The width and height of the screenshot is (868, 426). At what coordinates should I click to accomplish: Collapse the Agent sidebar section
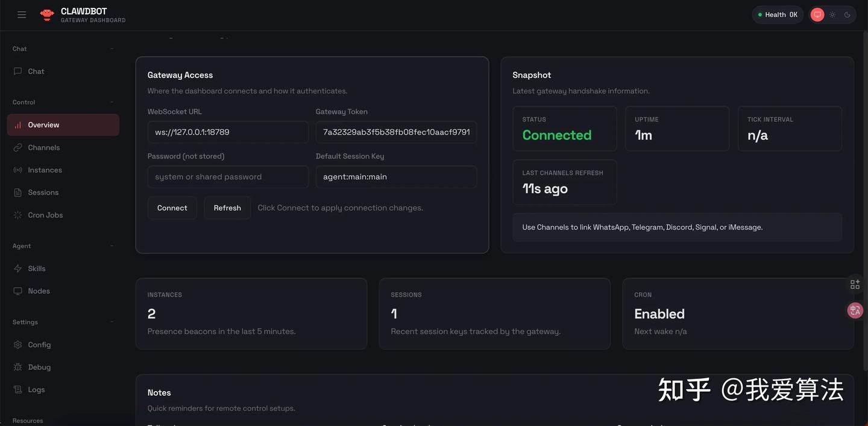pos(112,246)
